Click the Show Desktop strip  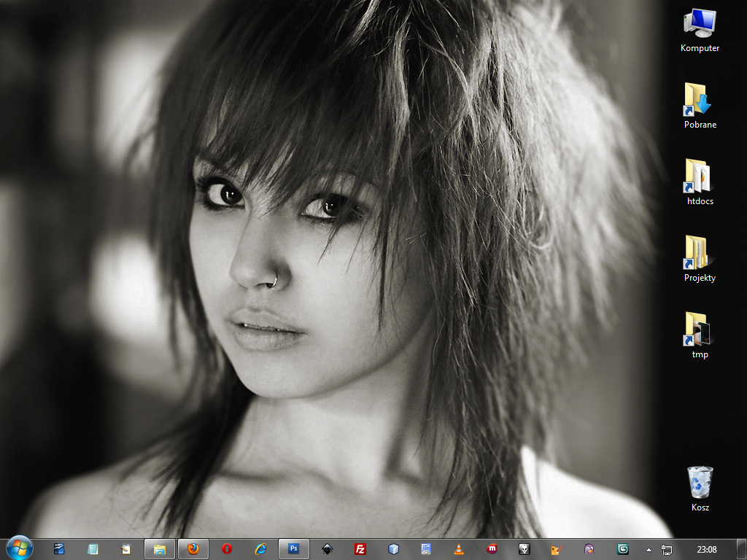click(x=741, y=549)
